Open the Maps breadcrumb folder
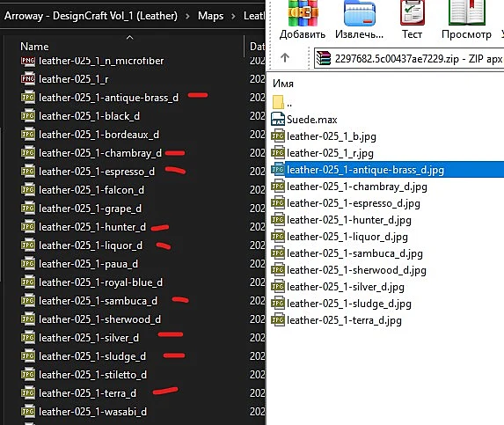Image resolution: width=504 pixels, height=425 pixels. click(210, 16)
